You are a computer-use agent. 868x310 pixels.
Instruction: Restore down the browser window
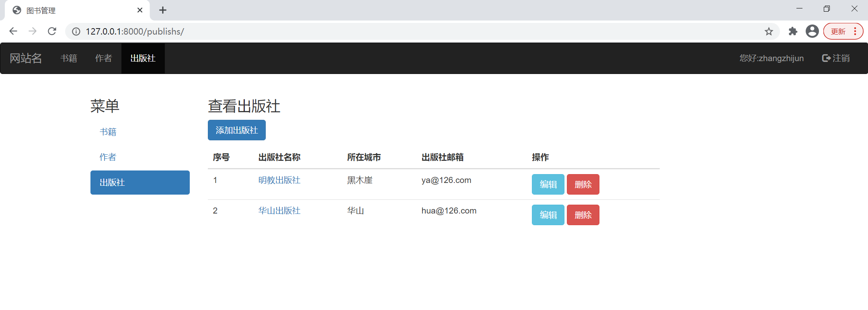827,9
